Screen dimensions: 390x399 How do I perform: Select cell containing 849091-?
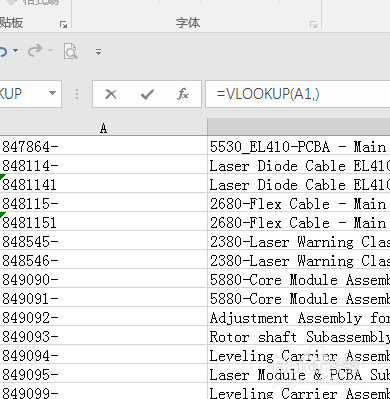point(103,297)
